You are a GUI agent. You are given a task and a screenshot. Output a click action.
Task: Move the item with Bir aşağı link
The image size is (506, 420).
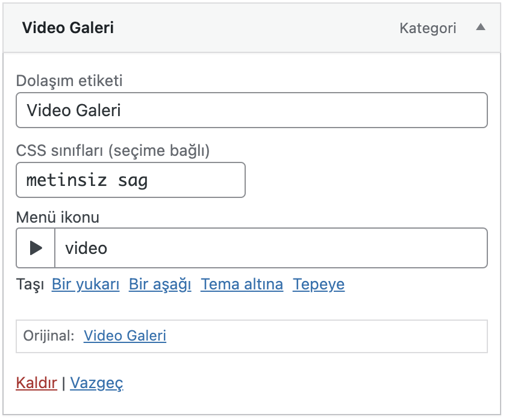(x=160, y=284)
